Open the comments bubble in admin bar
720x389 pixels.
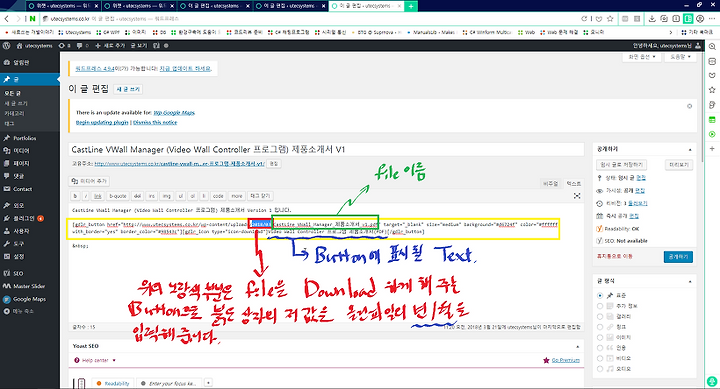tap(83, 46)
